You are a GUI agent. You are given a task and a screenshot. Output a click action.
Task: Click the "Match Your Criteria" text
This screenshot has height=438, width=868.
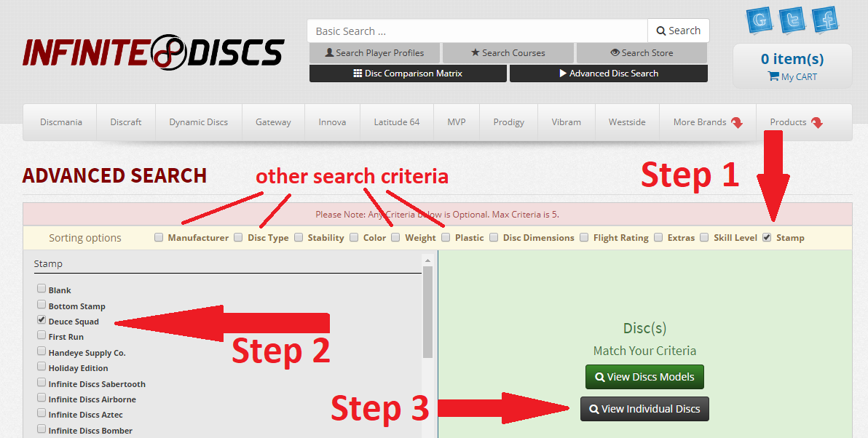pos(645,351)
